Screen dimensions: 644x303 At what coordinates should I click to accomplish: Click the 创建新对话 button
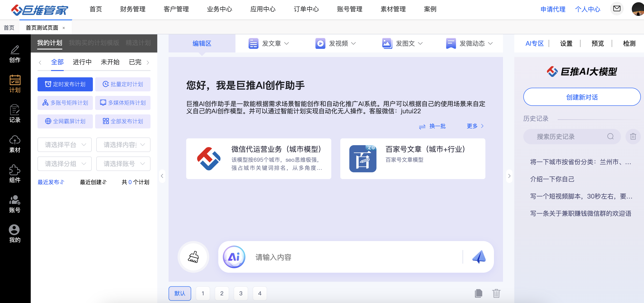582,97
